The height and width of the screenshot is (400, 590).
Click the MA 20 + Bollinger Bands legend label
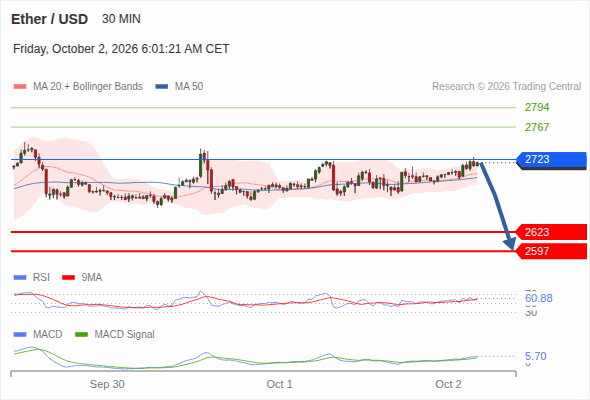coord(88,87)
